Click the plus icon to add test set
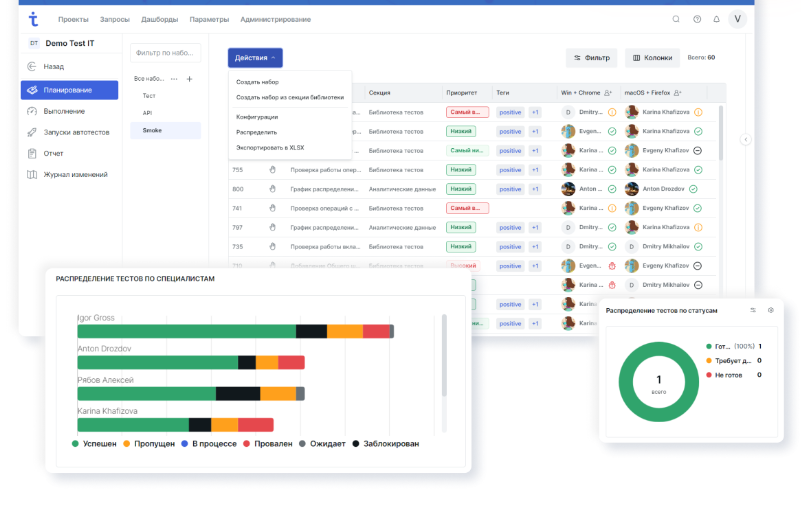 tap(190, 78)
